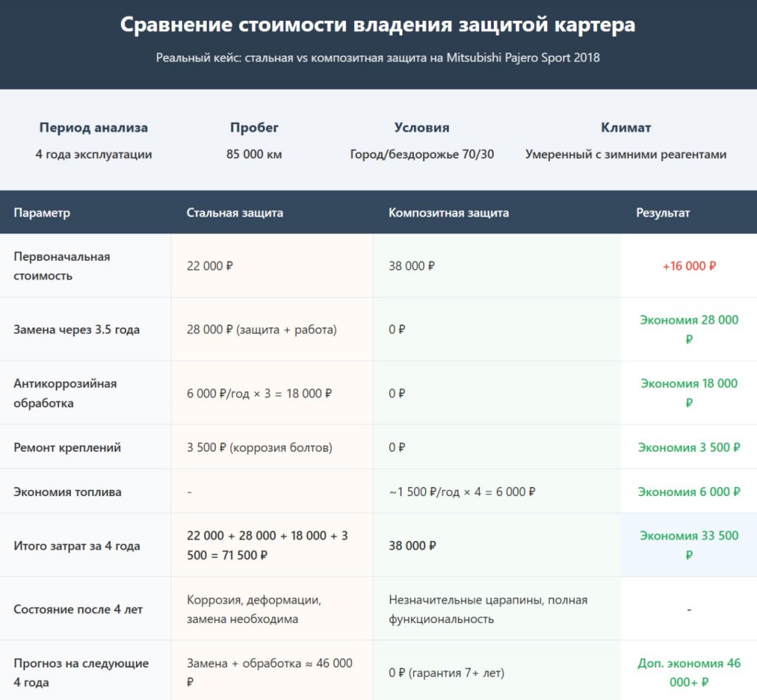This screenshot has height=700, width=757.
Task: Select 'Умеренный с зимними реагентами' climate text
Action: [x=625, y=154]
